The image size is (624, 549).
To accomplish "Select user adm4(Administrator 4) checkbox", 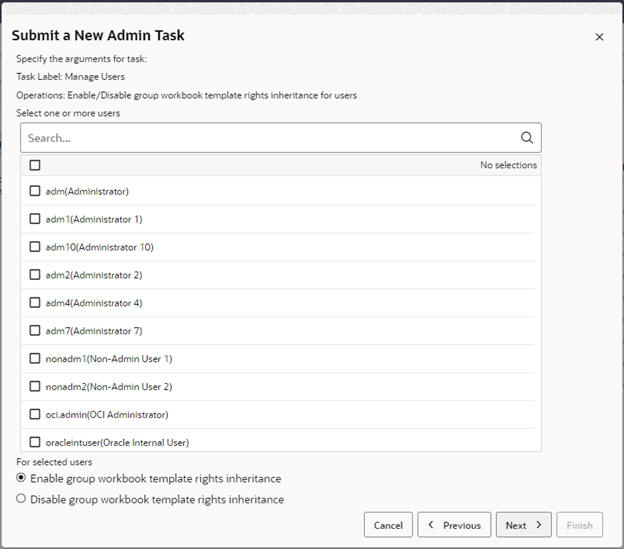I will pos(35,303).
